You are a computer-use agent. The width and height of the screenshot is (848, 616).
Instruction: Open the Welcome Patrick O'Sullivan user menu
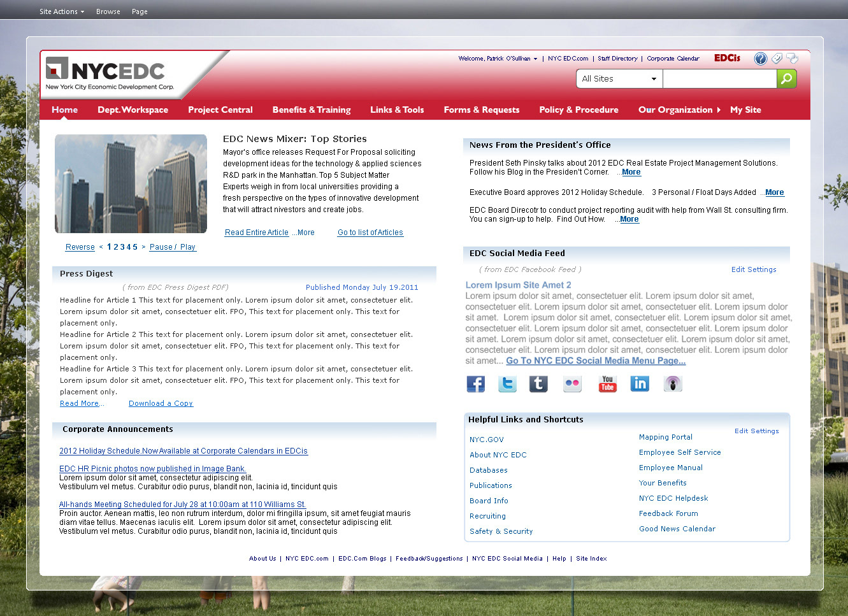(x=498, y=59)
